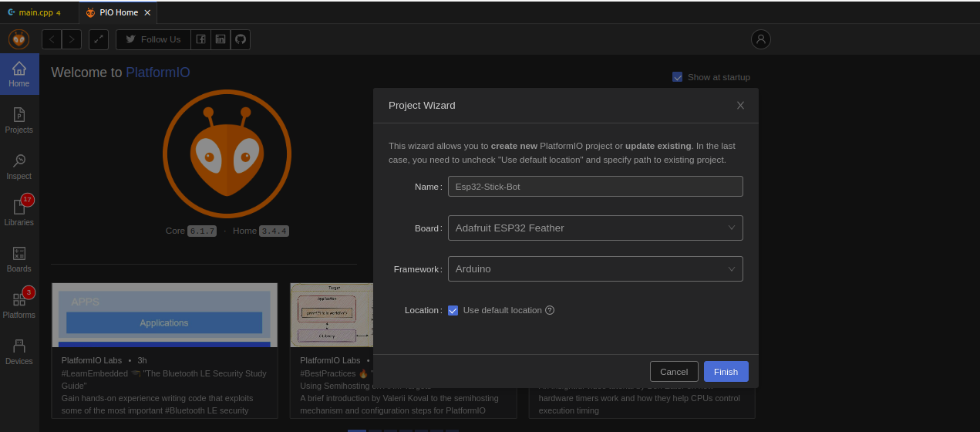Click the Cancel button

pos(674,372)
